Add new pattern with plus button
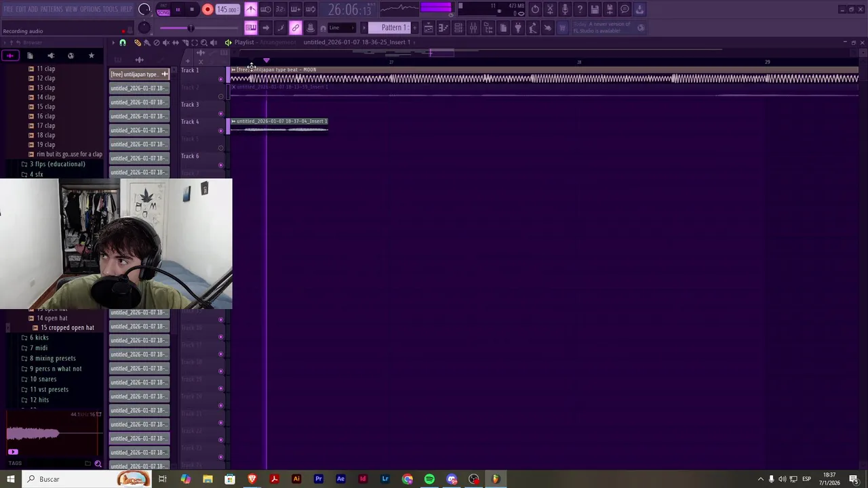 tap(414, 28)
